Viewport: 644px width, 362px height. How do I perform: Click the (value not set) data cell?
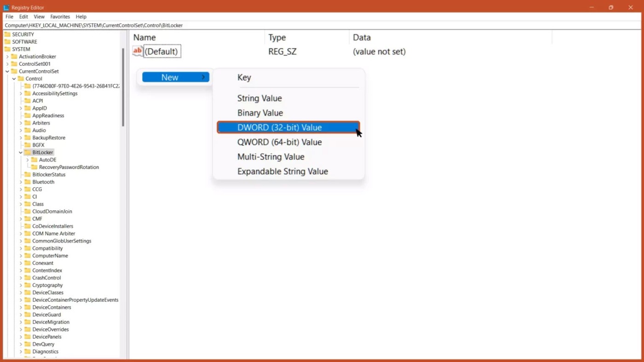[x=379, y=52]
